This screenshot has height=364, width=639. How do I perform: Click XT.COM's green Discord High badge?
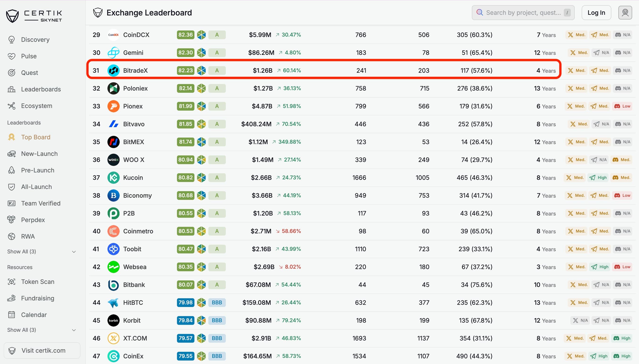click(622, 338)
